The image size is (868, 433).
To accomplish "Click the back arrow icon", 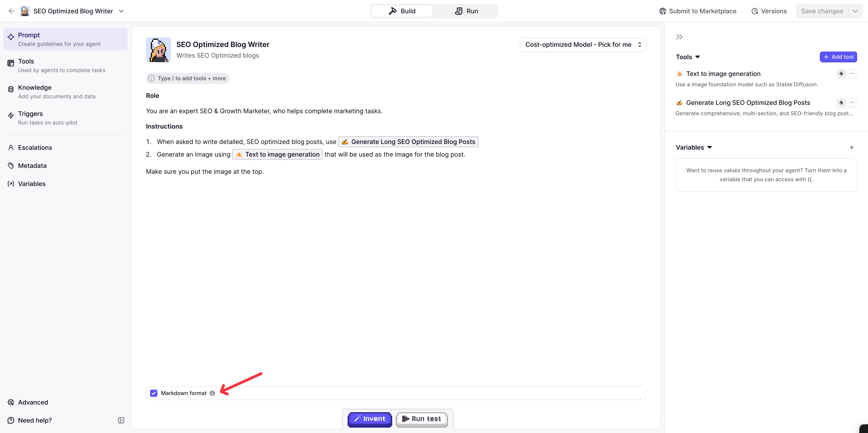I will 12,11.
